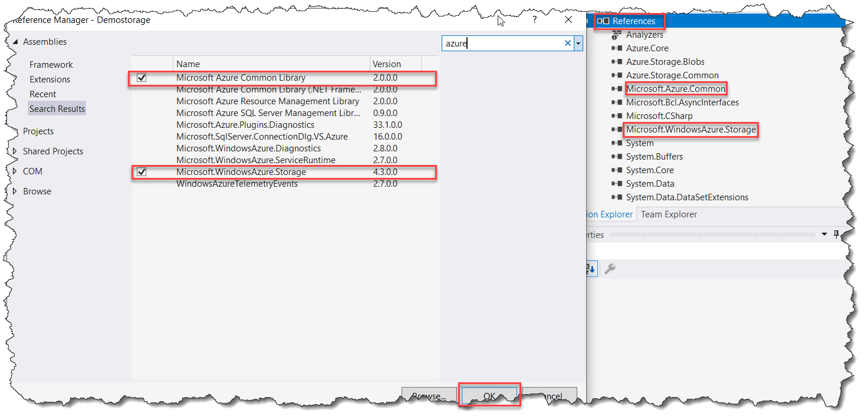The image size is (868, 420).
Task: Click the References node icon in Solution Explorer
Action: pyautogui.click(x=604, y=21)
